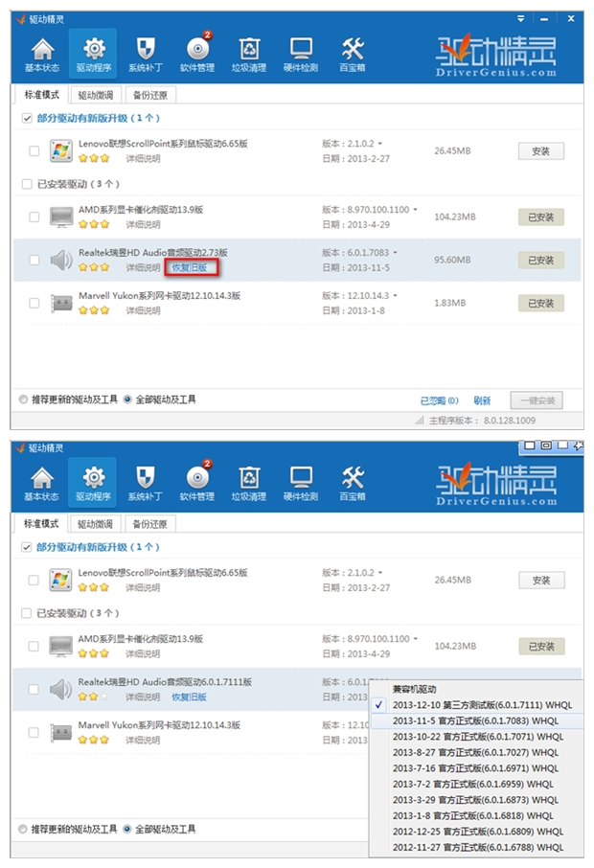The height and width of the screenshot is (868, 594).
Task: Click the Lenovo ScrollPoint driver icon, top window
Action: click(x=61, y=150)
